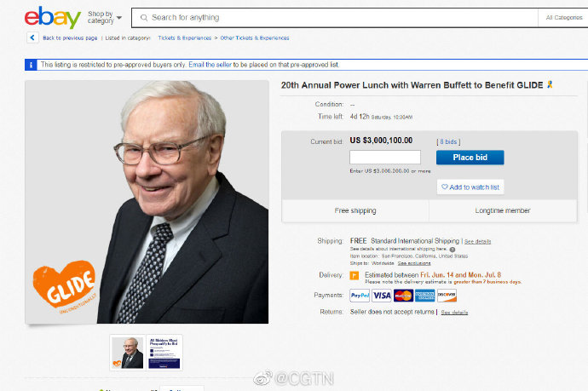Click the PayPal payment icon
588x391 pixels.
pos(360,296)
